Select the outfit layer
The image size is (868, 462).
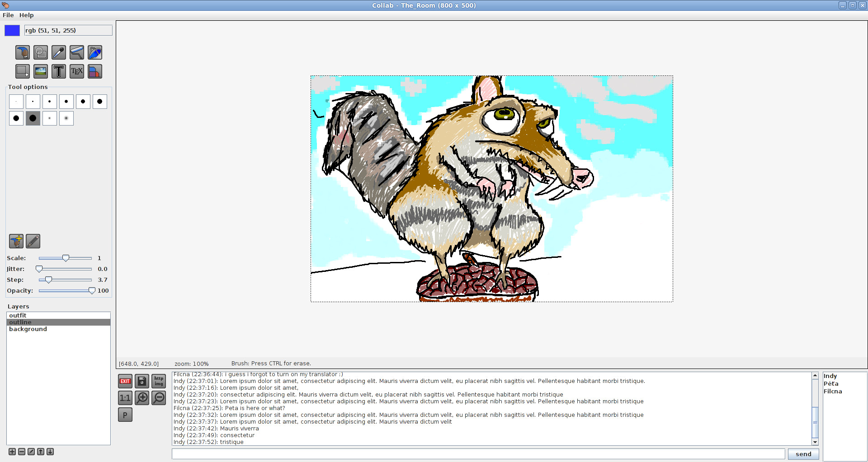[58, 315]
